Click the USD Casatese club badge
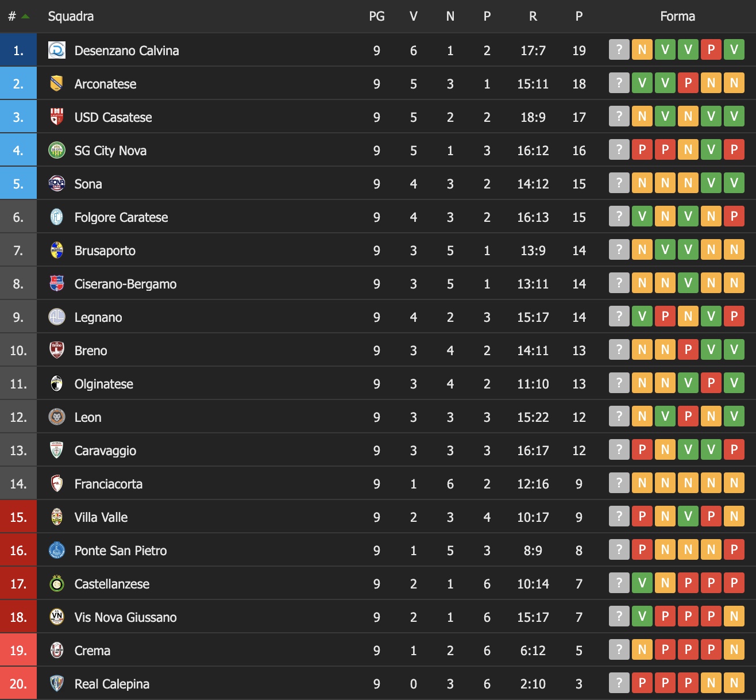Viewport: 756px width, 700px height. pyautogui.click(x=56, y=117)
